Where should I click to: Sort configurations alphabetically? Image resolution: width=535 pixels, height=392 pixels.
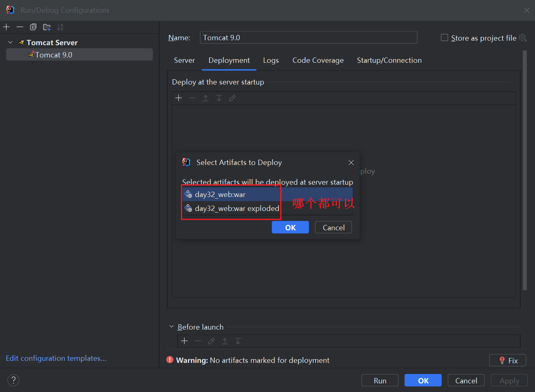click(60, 27)
